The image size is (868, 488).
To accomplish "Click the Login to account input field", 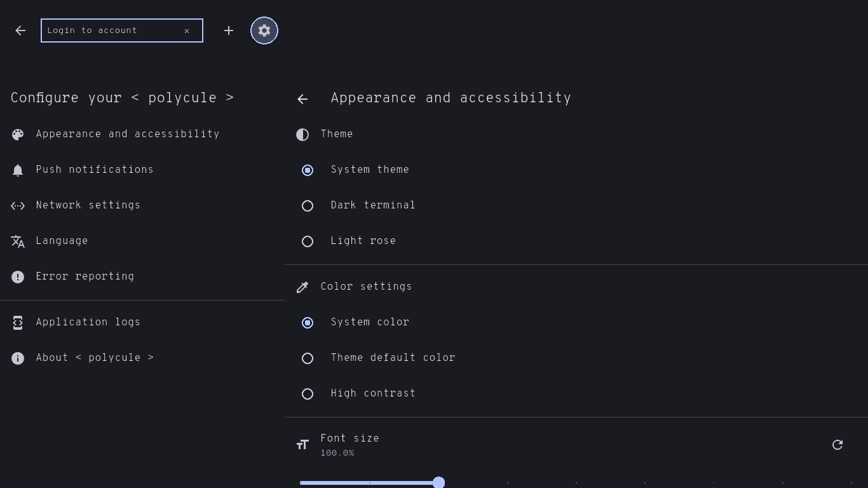I will pos(111,30).
